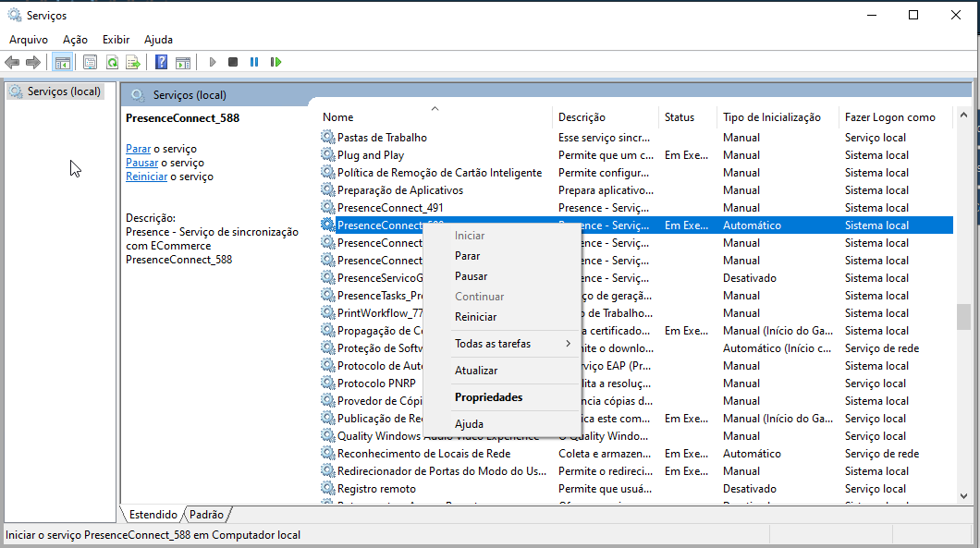Click Automático in Reconhecimento de Locais row
This screenshot has width=980, height=548.
pyautogui.click(x=752, y=454)
